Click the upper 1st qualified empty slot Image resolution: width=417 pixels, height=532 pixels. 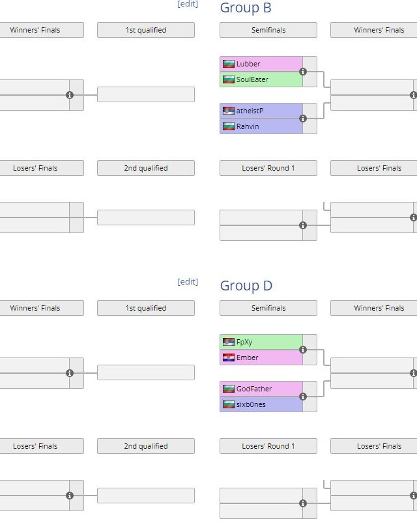coord(146,94)
